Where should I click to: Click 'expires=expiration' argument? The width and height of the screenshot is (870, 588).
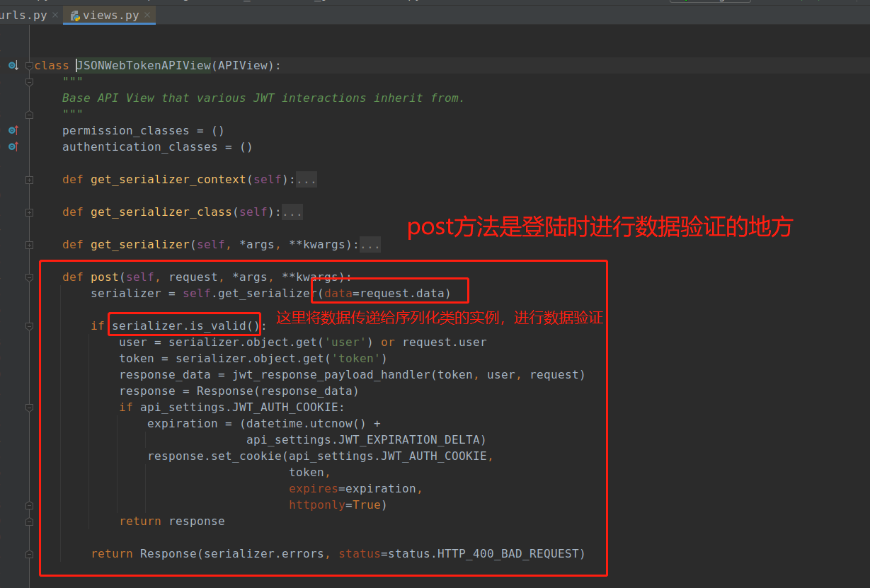point(353,489)
